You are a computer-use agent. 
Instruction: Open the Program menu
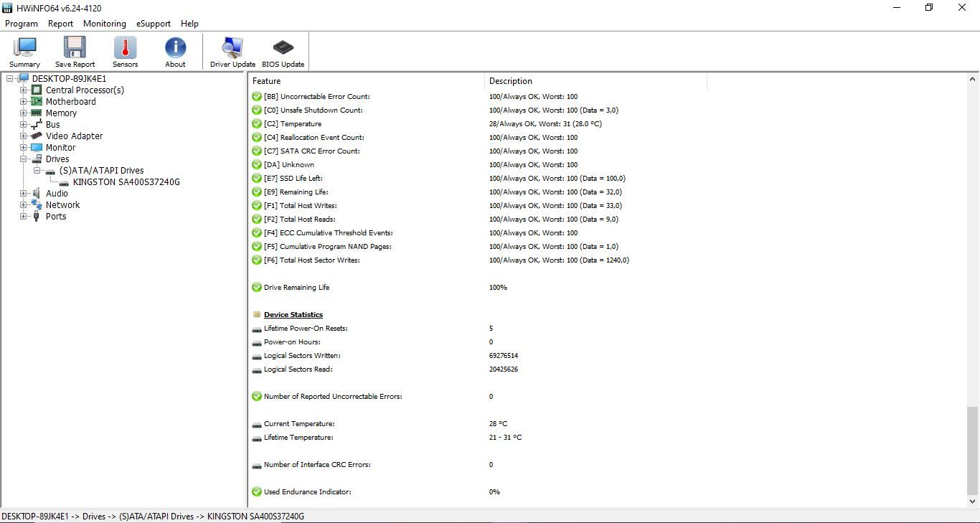[x=22, y=24]
